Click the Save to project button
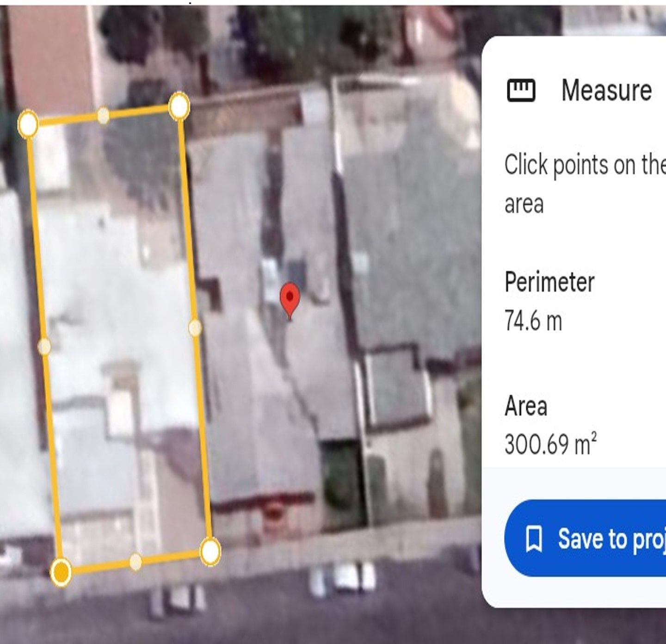This screenshot has height=644, width=666. (x=585, y=538)
